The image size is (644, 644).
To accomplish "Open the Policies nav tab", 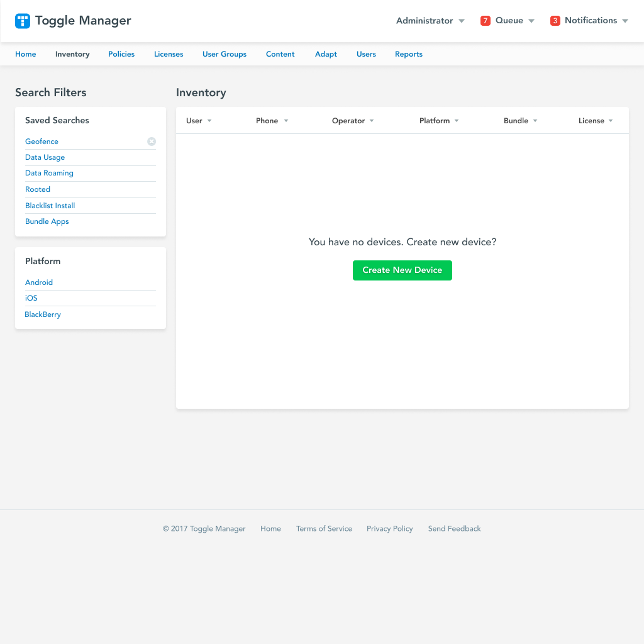I will (x=121, y=54).
